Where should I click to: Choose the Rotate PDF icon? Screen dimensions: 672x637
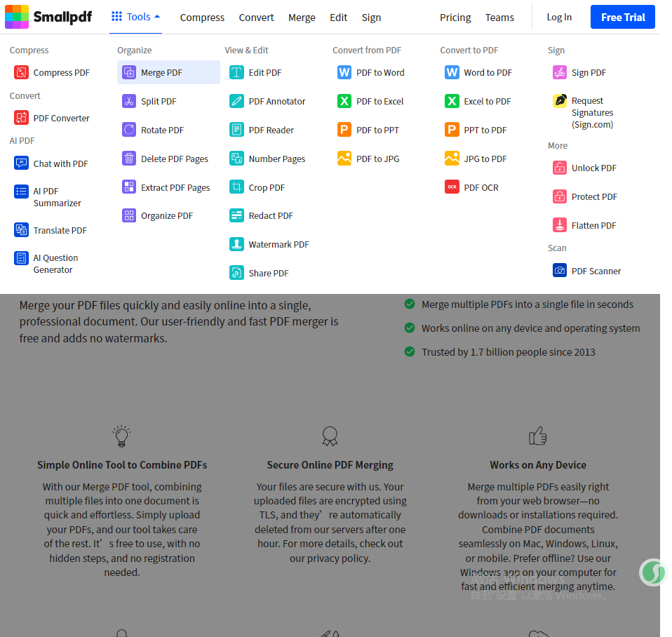(x=128, y=130)
